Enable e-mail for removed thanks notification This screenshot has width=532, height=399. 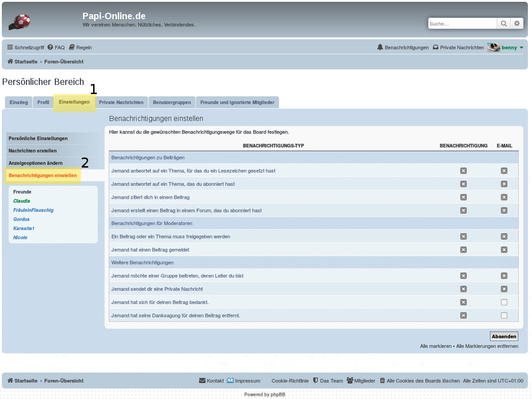click(504, 315)
